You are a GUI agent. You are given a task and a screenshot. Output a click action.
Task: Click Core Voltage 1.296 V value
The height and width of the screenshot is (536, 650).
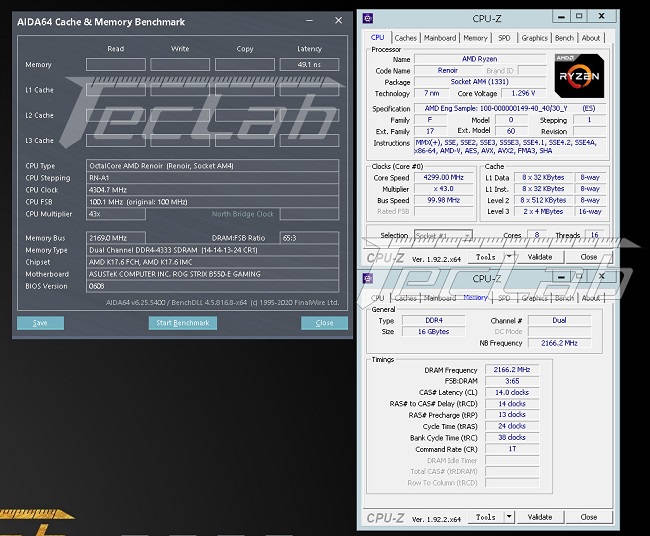click(523, 93)
